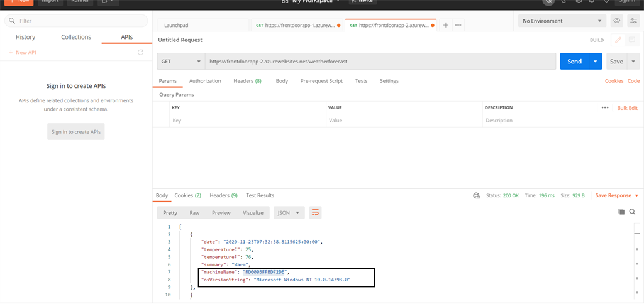Image resolution: width=644 pixels, height=304 pixels.
Task: Select the Preview response view
Action: pyautogui.click(x=221, y=212)
